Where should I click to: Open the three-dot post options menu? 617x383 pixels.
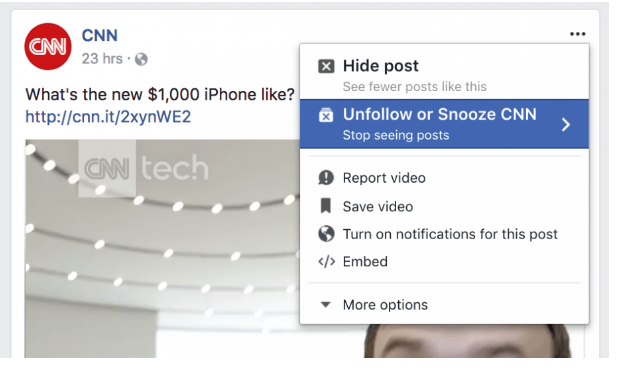[x=577, y=34]
